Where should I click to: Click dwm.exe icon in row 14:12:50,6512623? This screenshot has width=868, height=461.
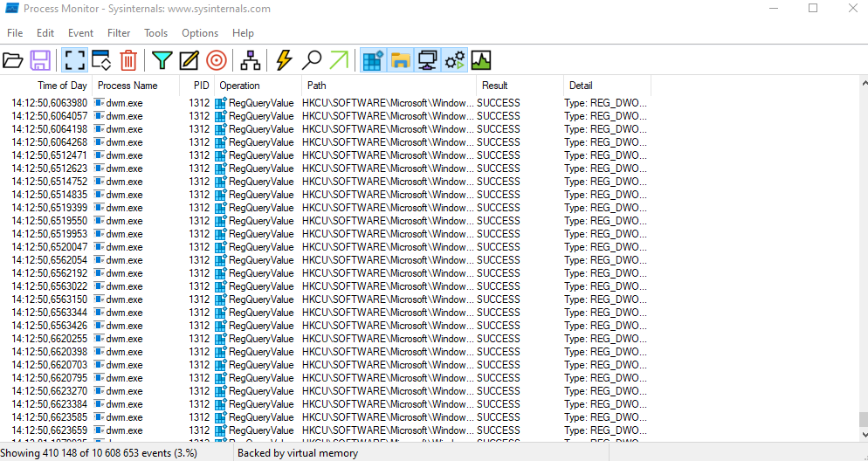[99, 169]
